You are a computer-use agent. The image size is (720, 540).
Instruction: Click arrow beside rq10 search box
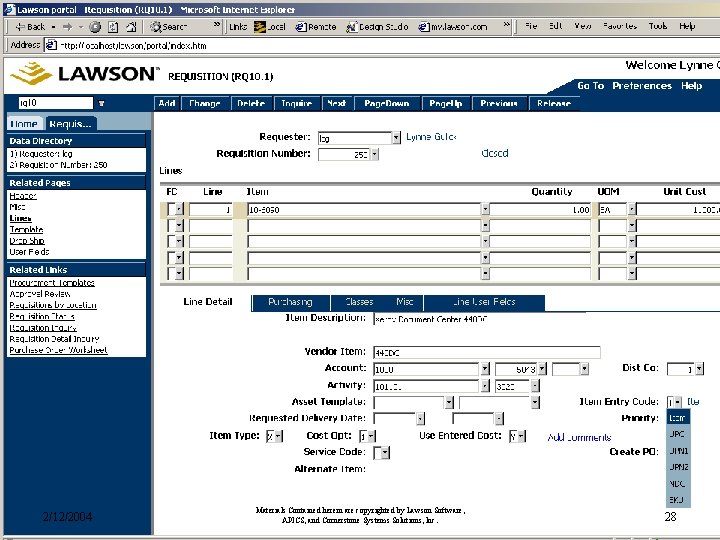(x=101, y=103)
